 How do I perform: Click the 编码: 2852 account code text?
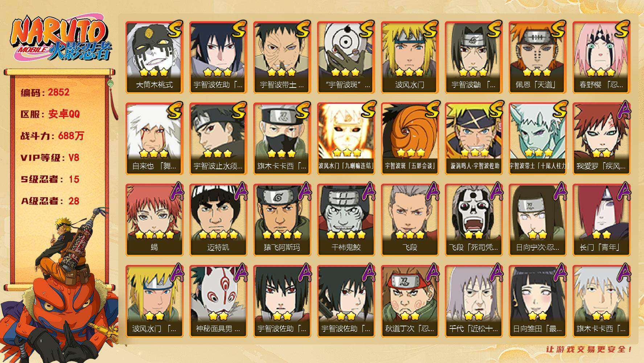coord(45,92)
